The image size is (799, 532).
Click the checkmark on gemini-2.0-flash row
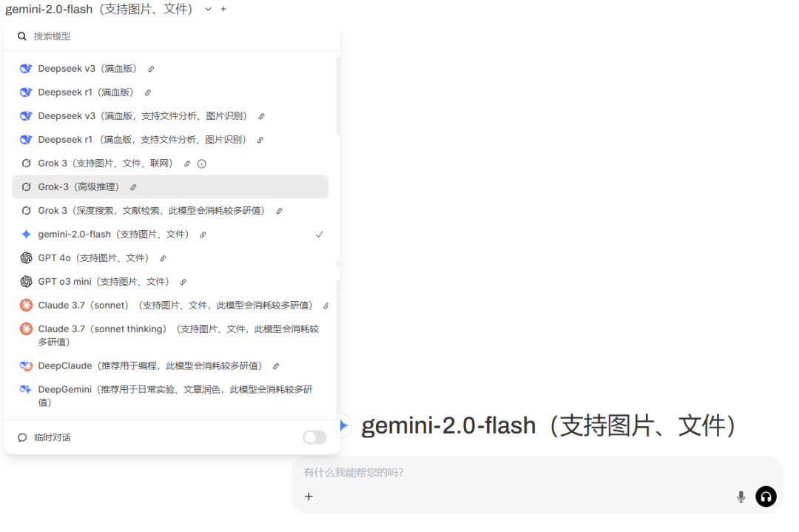(x=319, y=235)
